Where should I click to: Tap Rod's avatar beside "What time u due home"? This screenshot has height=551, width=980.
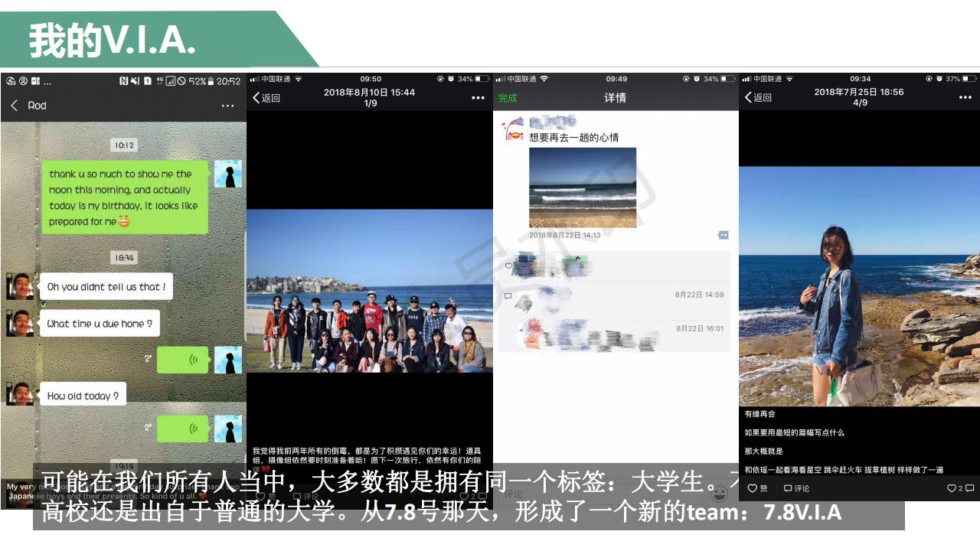tap(20, 324)
